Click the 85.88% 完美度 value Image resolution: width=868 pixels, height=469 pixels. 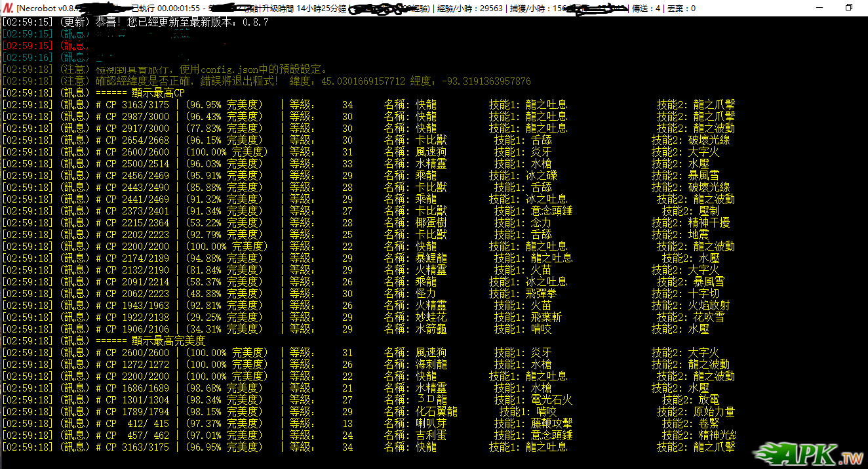pos(224,187)
